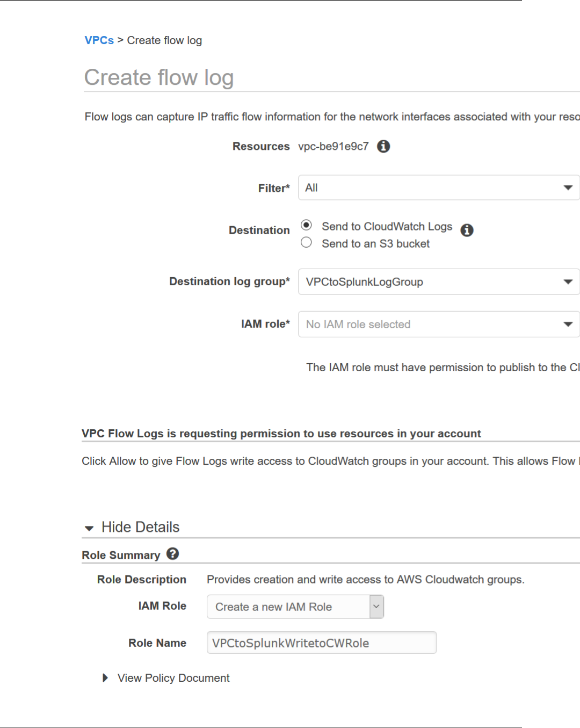The width and height of the screenshot is (580, 728).
Task: Collapse the Hide Details section
Action: coord(140,527)
